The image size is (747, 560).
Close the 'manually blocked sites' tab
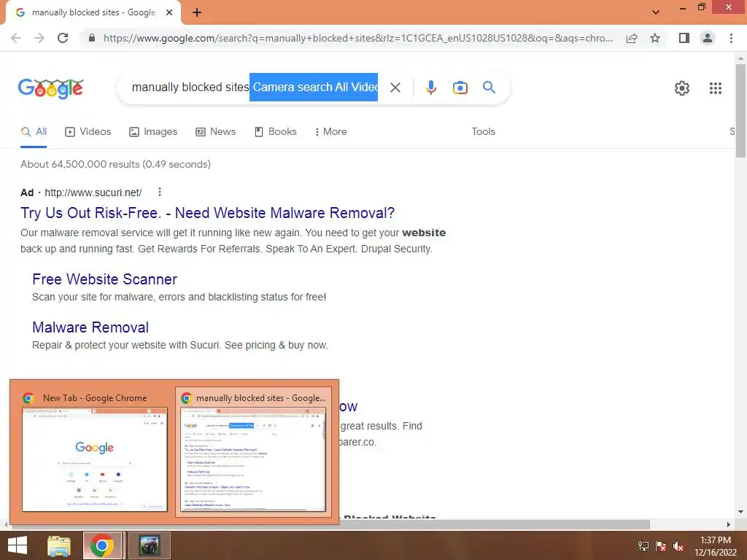[169, 13]
